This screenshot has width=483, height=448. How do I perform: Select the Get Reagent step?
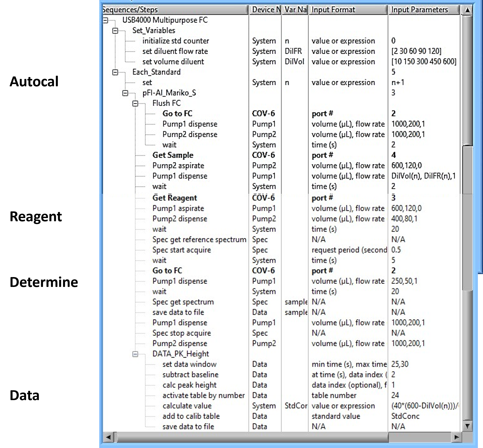point(175,198)
